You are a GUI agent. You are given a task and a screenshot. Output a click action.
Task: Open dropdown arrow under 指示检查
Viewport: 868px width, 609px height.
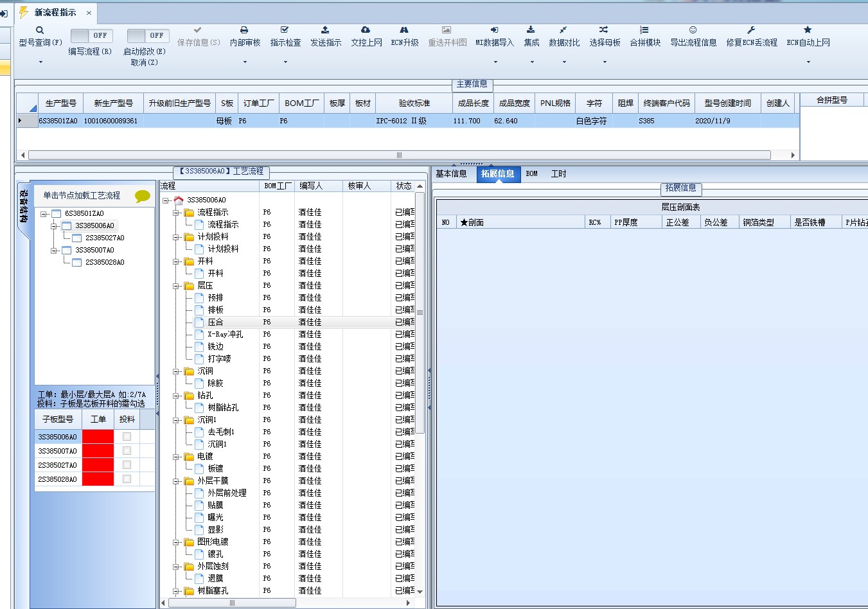[285, 62]
